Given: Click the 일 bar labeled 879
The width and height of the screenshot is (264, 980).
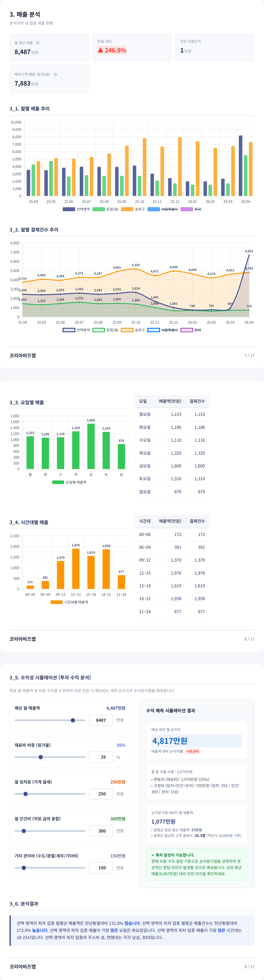Looking at the screenshot, I should [122, 456].
